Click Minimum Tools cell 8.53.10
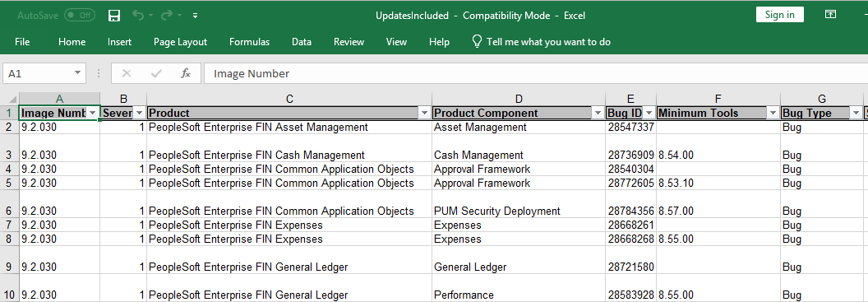The height and width of the screenshot is (302, 868). click(x=718, y=183)
